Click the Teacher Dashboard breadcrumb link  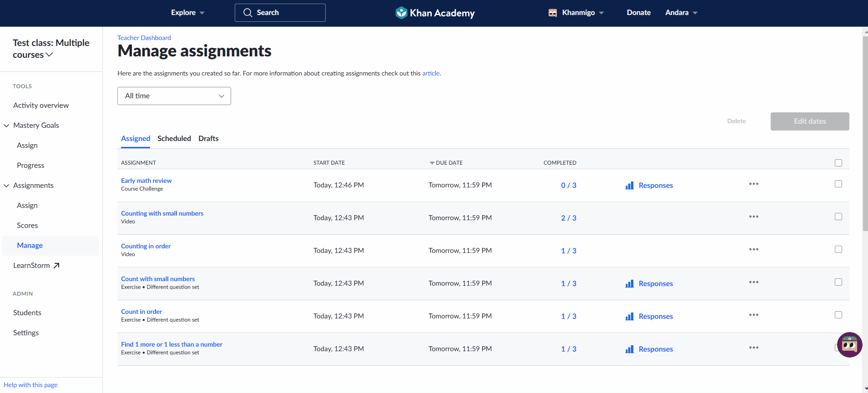tap(144, 38)
